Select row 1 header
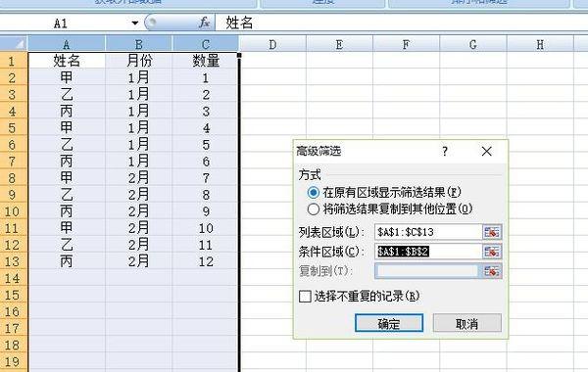Screen dimensions: 588x372 tap(14, 61)
